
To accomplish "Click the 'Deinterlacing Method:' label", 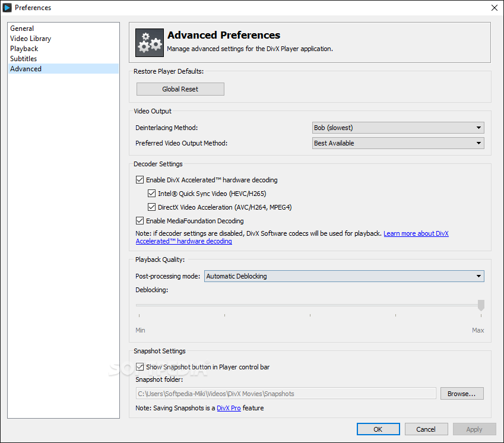I will click(x=166, y=128).
